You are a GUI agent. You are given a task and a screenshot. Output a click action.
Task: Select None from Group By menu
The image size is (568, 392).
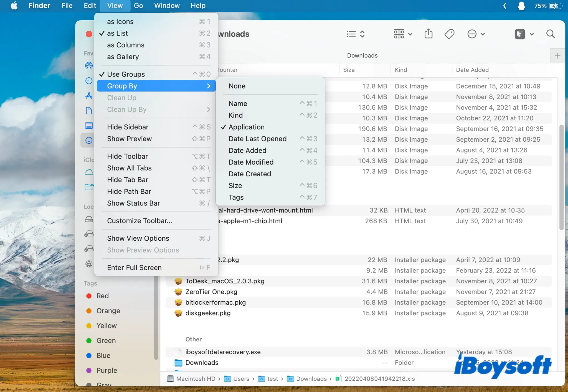point(237,86)
